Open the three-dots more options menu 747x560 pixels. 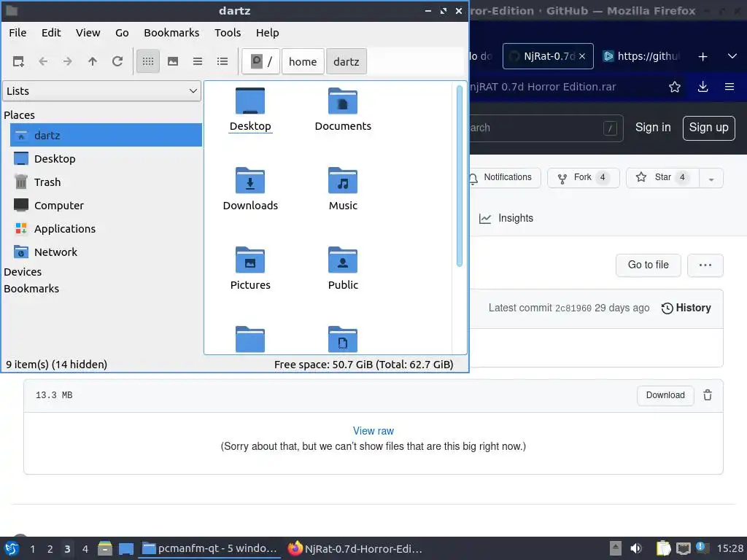(705, 265)
